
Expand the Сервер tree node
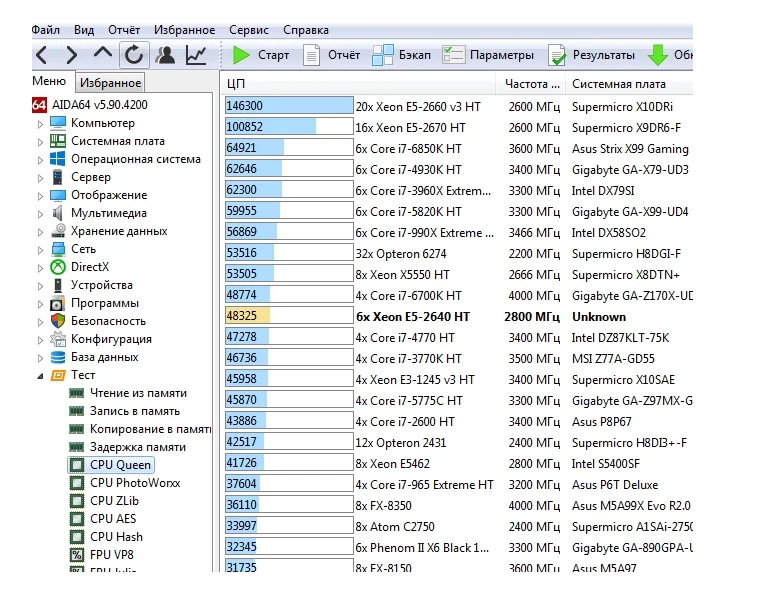click(x=40, y=178)
